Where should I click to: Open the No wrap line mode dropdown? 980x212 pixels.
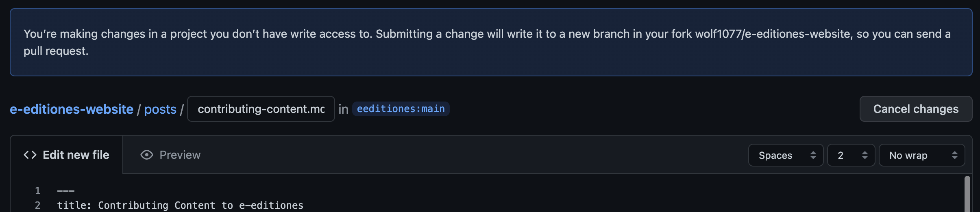pyautogui.click(x=921, y=155)
